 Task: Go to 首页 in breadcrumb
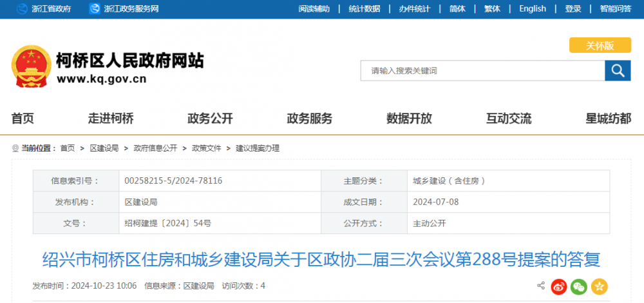click(68, 148)
